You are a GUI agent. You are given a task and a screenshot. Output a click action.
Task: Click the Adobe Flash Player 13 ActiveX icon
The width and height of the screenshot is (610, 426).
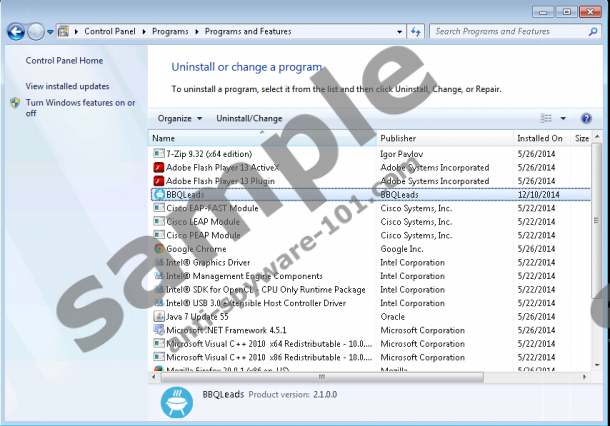pos(159,168)
